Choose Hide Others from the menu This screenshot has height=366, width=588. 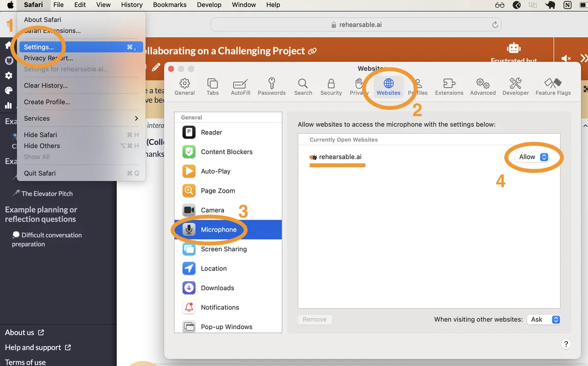pyautogui.click(x=81, y=146)
